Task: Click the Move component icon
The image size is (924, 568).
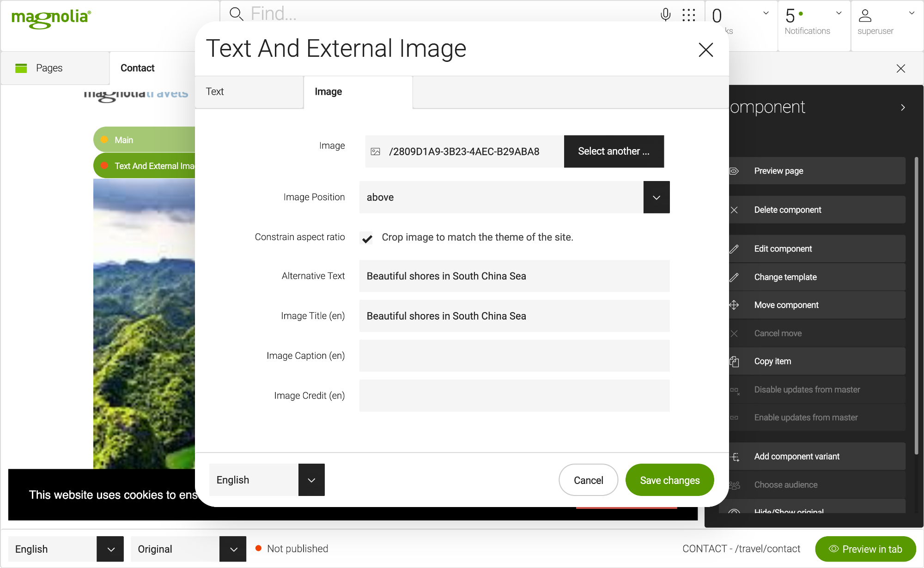Action: pos(734,305)
